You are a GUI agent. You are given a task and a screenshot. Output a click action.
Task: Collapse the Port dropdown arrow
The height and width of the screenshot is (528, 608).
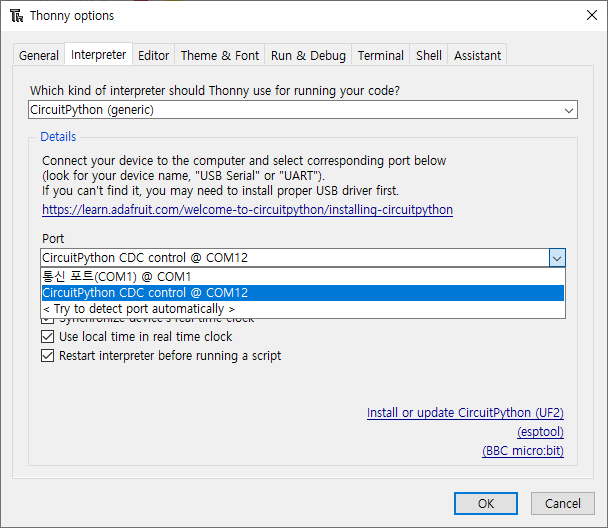[x=557, y=258]
